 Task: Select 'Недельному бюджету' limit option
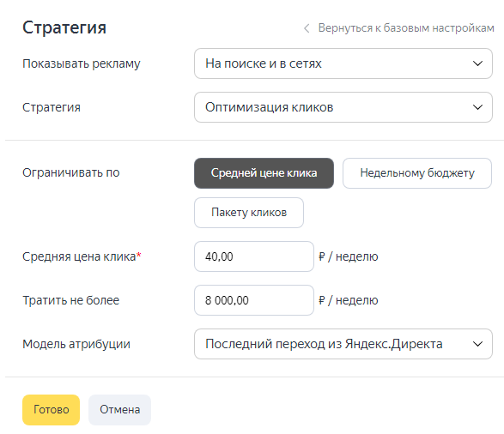417,173
